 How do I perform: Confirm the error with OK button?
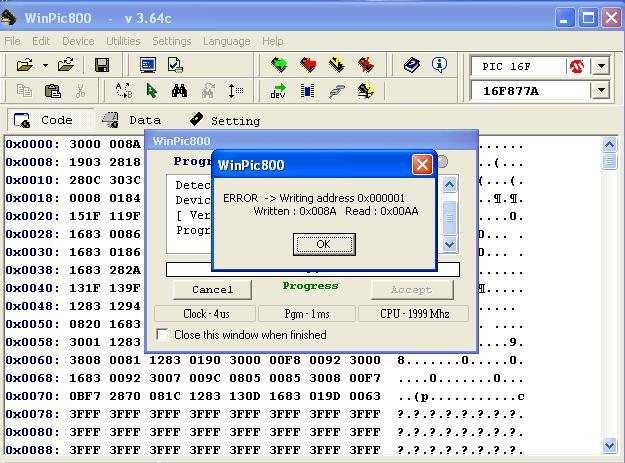coord(324,244)
